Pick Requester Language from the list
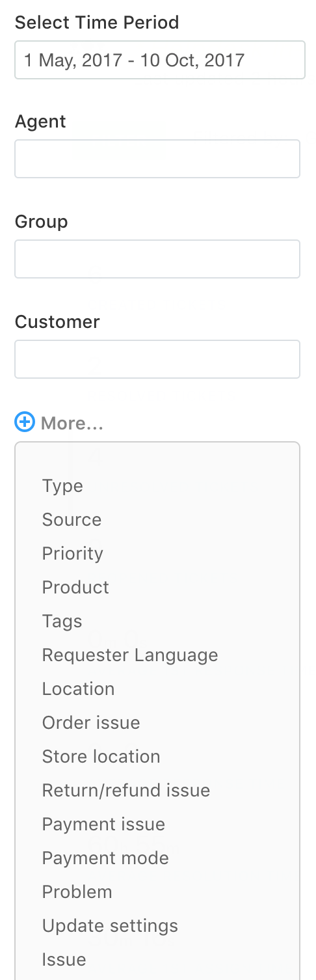 pos(130,655)
